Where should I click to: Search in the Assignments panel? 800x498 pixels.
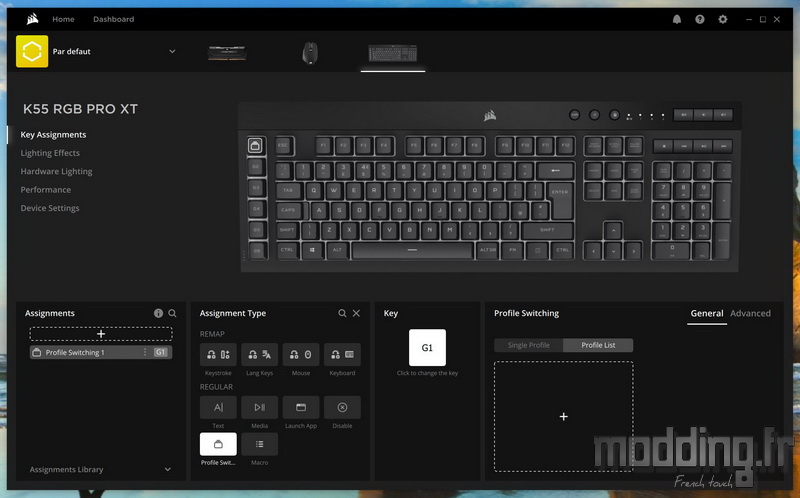click(x=172, y=313)
